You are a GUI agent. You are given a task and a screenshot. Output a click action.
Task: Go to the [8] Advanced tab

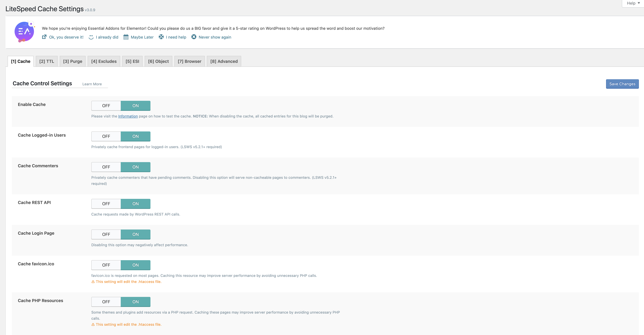[x=224, y=61]
